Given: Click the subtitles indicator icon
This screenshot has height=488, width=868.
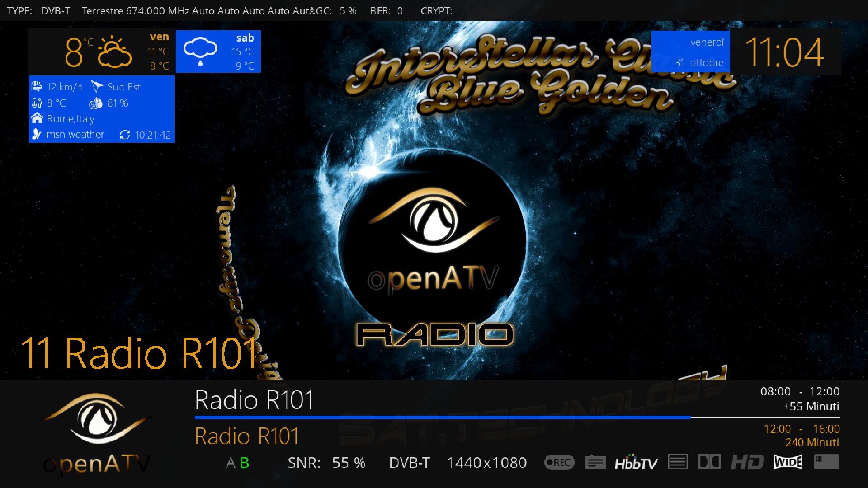Looking at the screenshot, I should 595,462.
